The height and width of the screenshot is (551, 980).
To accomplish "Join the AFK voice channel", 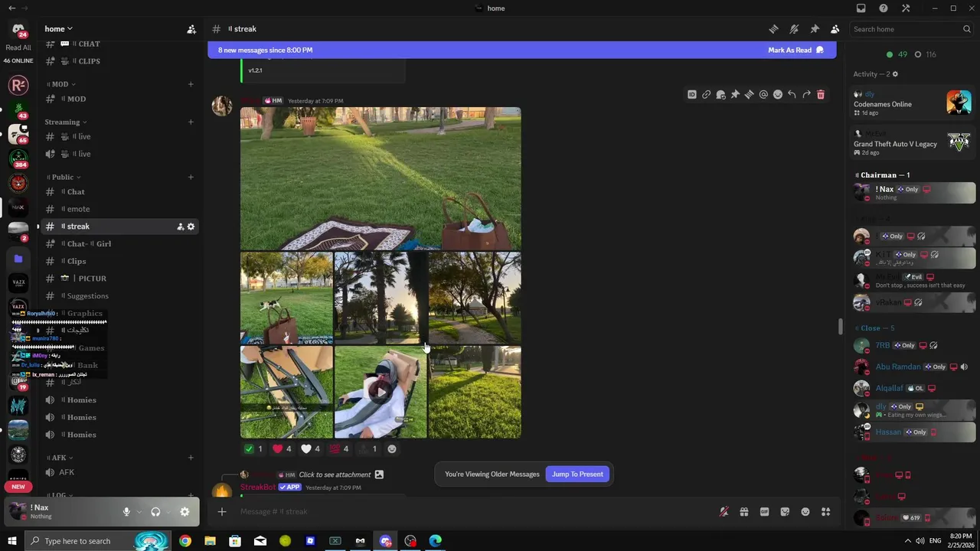I will 119,472.
